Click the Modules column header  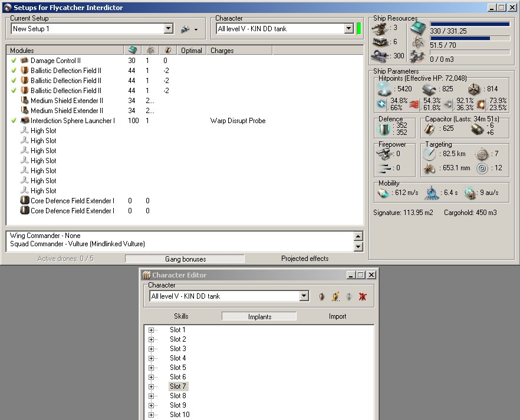coord(65,50)
